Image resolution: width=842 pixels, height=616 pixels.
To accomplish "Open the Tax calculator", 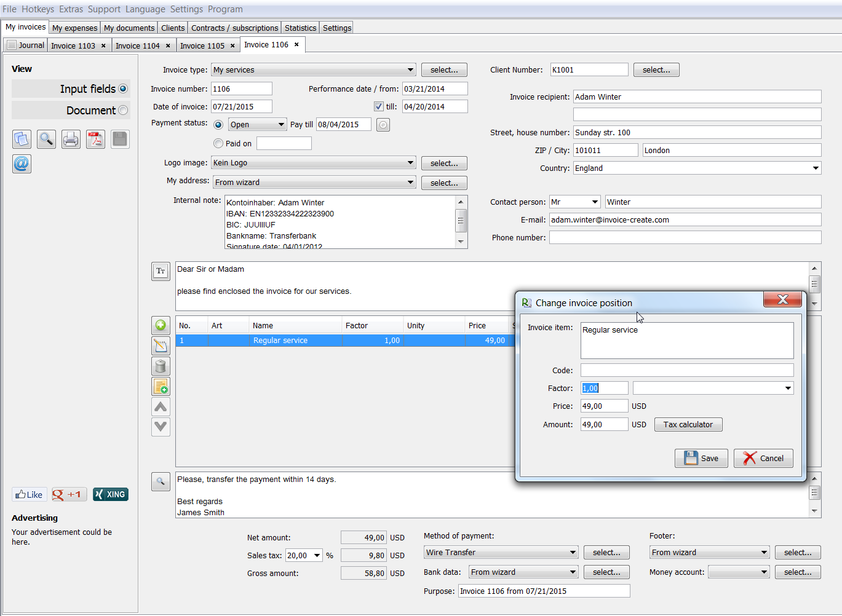I will pos(688,425).
